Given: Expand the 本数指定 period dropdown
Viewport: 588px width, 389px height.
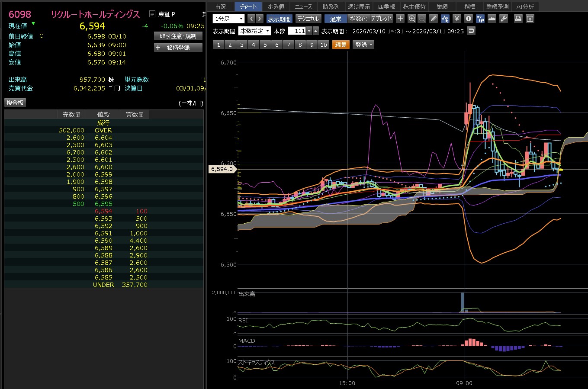Looking at the screenshot, I should point(255,31).
